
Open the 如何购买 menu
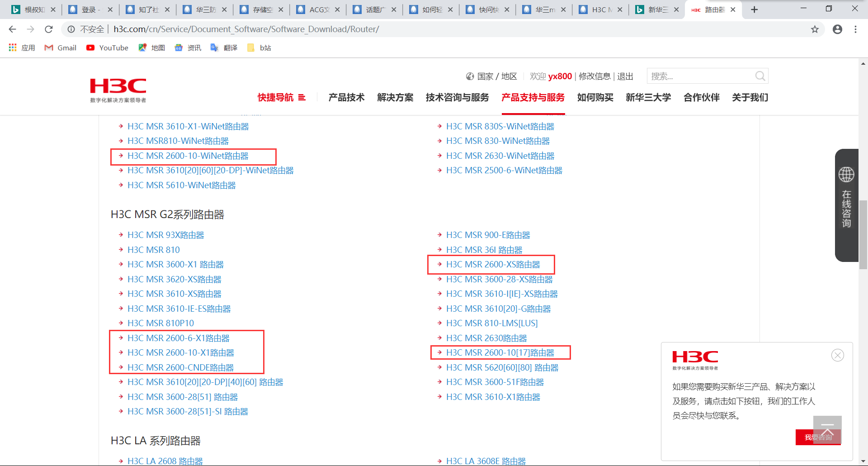click(595, 97)
